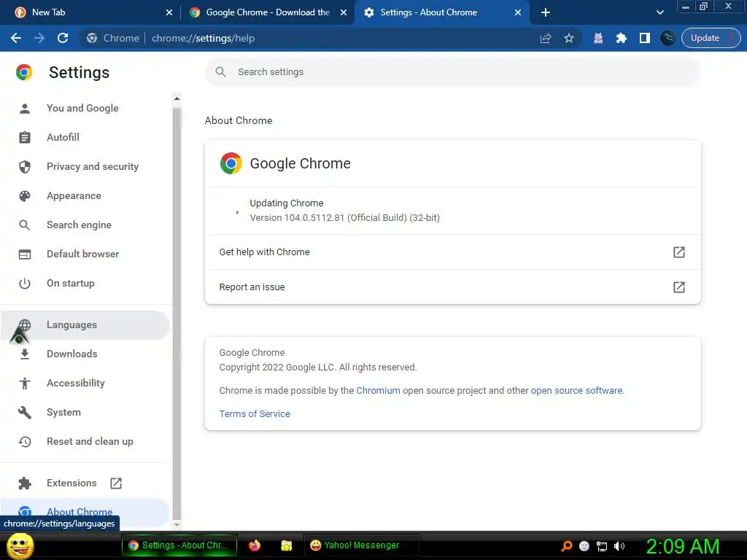Click the Chrome site info icon in address bar
Screen dimensions: 747x560
(92, 38)
